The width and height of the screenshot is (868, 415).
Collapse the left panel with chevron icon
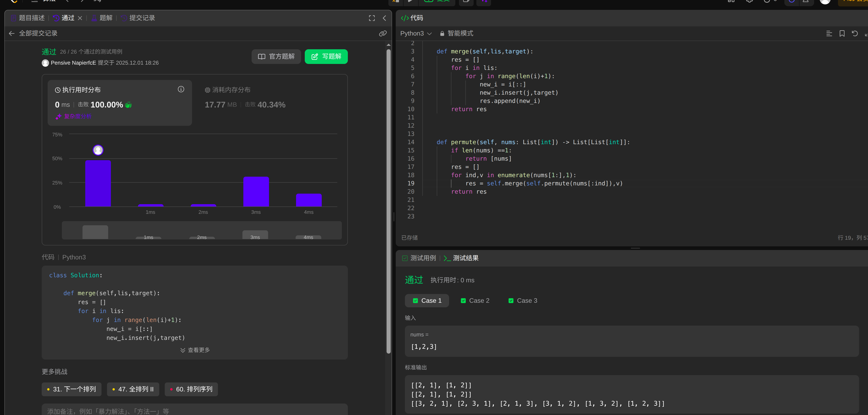coord(385,18)
